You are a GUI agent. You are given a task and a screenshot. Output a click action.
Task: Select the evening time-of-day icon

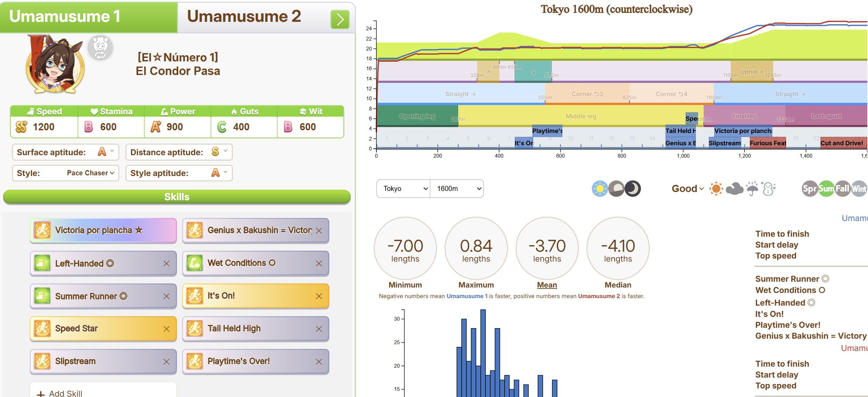pos(616,189)
